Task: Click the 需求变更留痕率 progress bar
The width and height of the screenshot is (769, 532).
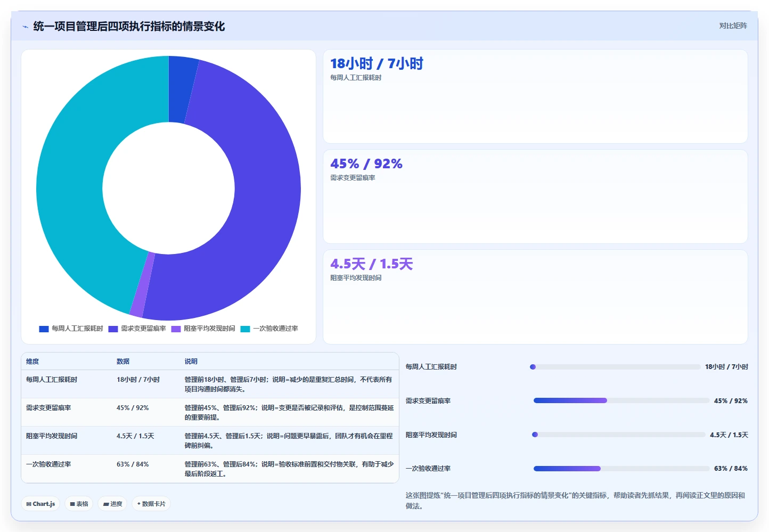Action: [621, 400]
